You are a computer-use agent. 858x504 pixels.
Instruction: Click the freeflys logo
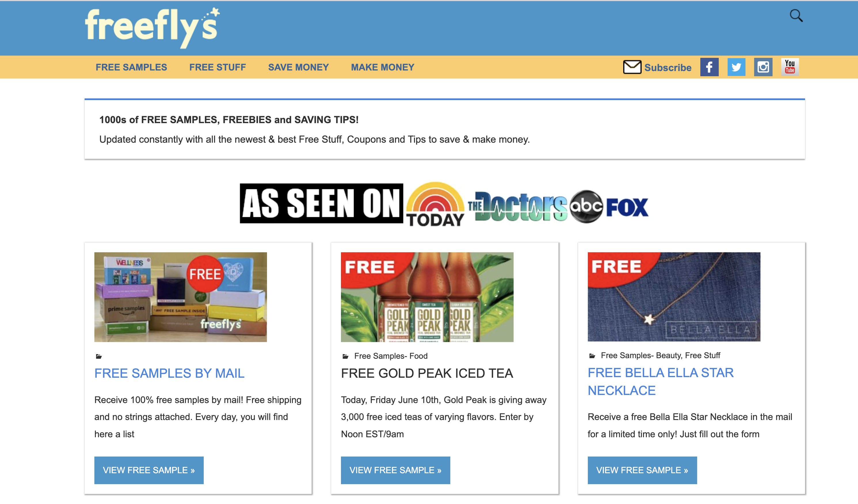pyautogui.click(x=152, y=28)
